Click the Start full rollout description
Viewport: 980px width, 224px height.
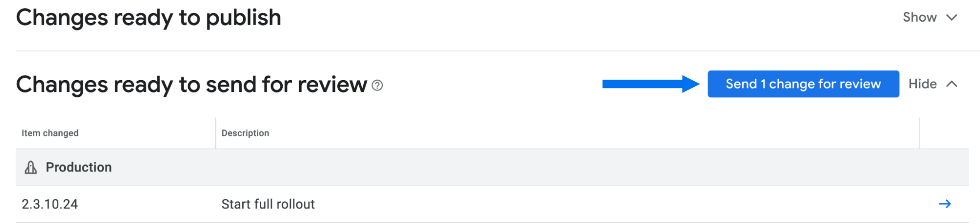tap(268, 204)
